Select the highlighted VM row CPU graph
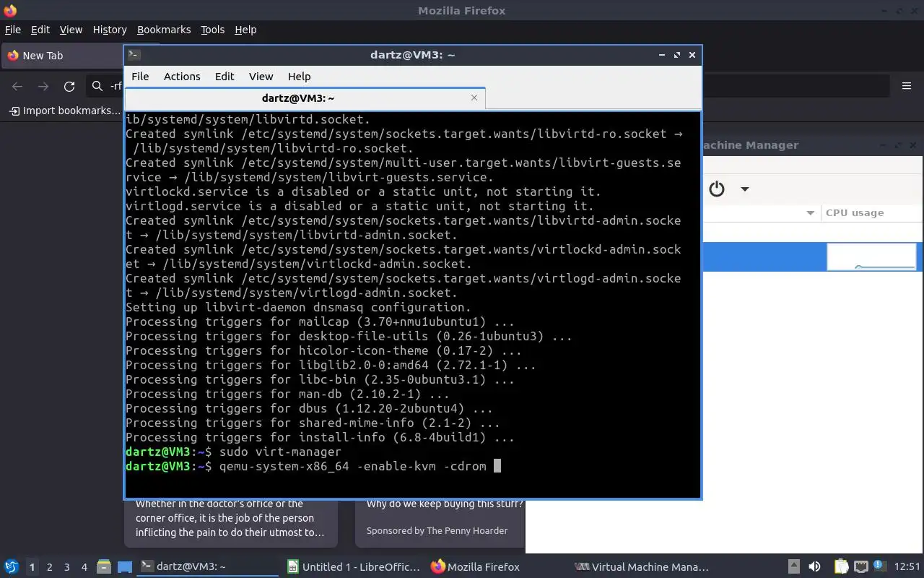 point(871,256)
